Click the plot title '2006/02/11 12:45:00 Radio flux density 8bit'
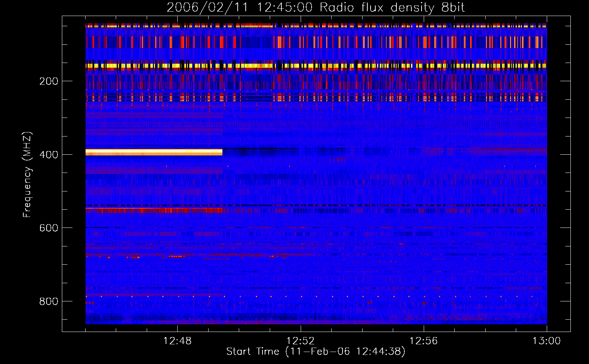The width and height of the screenshot is (589, 364). tap(316, 8)
